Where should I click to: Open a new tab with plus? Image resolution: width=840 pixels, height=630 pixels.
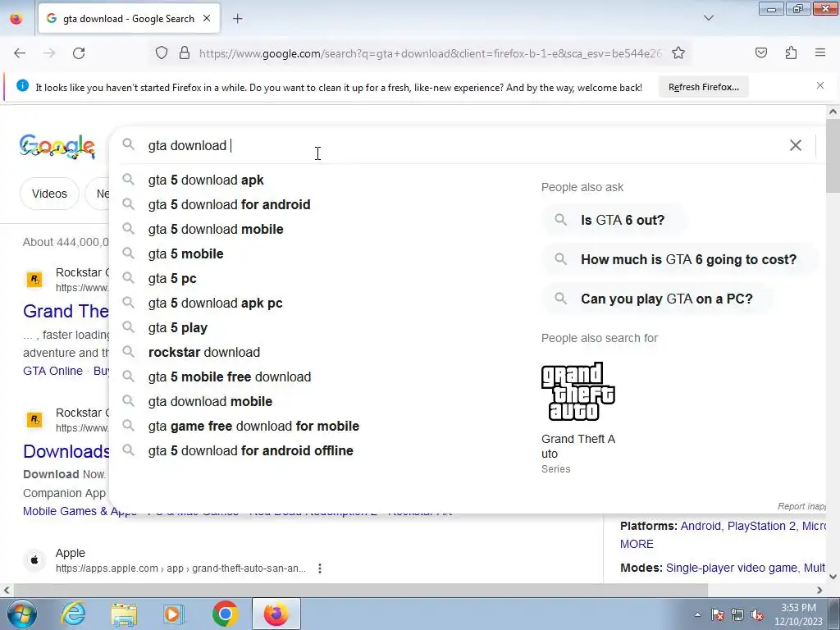(x=238, y=19)
